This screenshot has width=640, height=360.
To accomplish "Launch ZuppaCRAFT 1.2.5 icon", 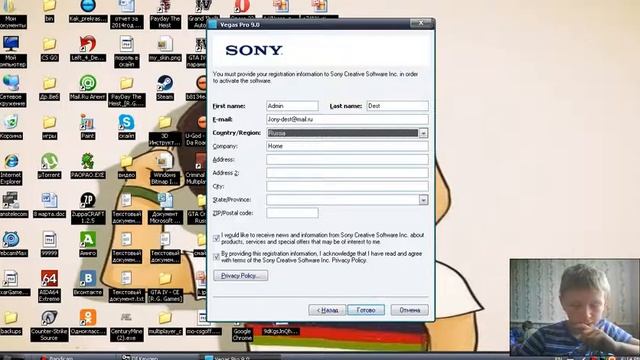I will (87, 201).
